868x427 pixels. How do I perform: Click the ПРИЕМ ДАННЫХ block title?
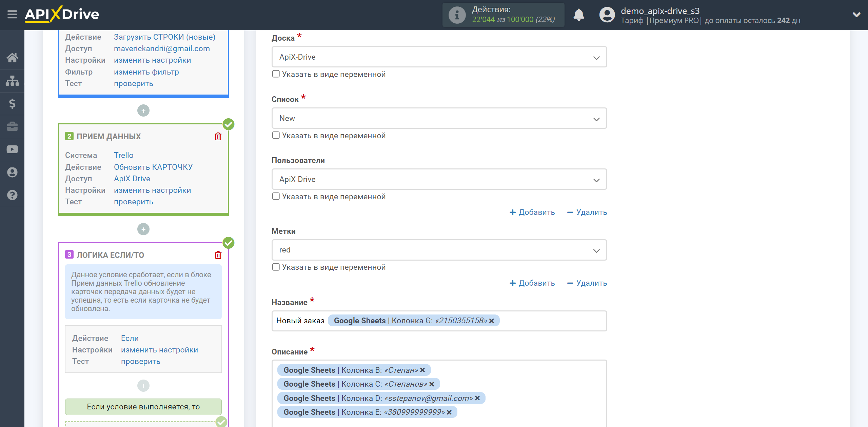click(108, 137)
